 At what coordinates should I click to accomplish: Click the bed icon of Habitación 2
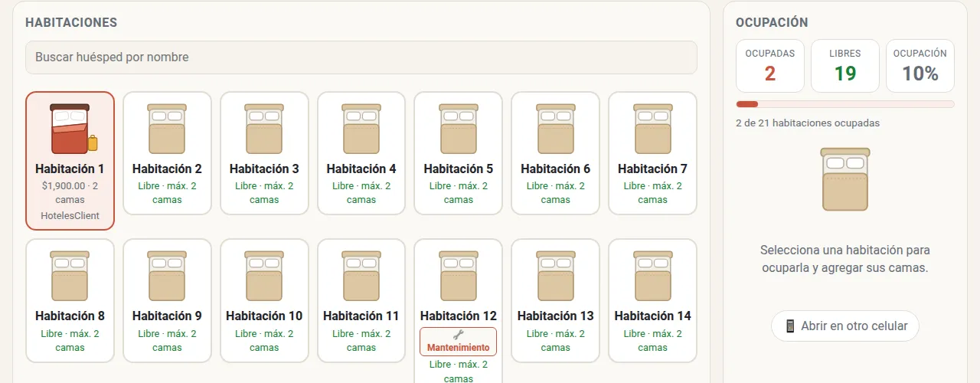pyautogui.click(x=167, y=129)
